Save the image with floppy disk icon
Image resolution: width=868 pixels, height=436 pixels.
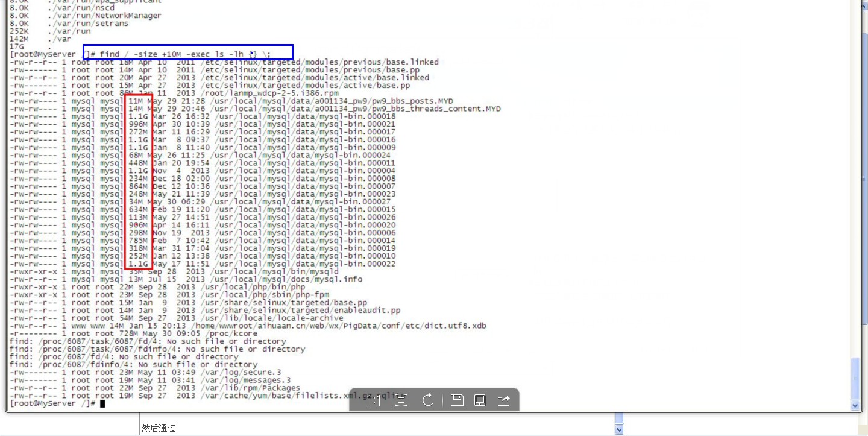457,400
